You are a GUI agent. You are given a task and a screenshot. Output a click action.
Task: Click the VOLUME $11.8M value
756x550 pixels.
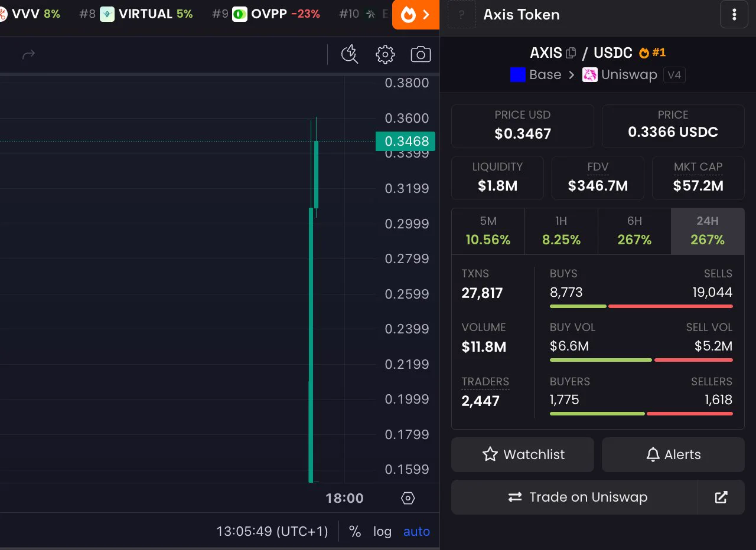484,346
